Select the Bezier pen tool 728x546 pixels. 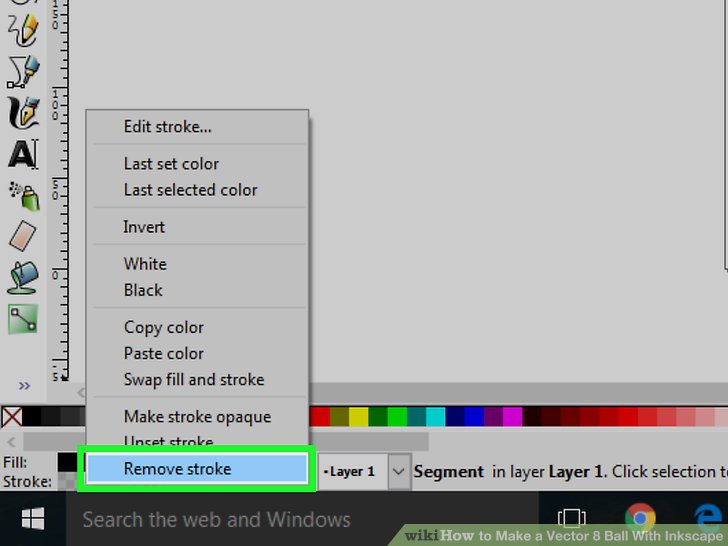click(23, 72)
